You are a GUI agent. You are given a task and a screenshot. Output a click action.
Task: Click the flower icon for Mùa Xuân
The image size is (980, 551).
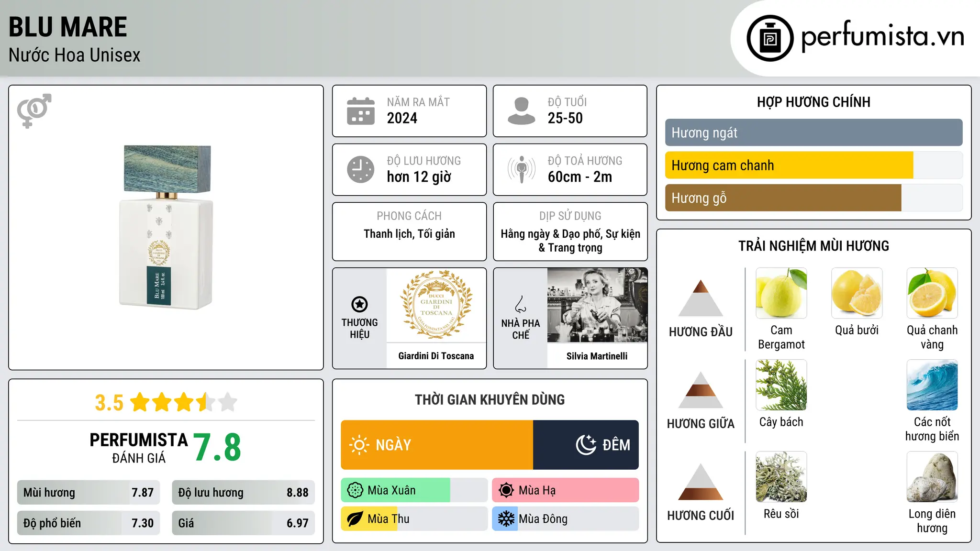(355, 490)
